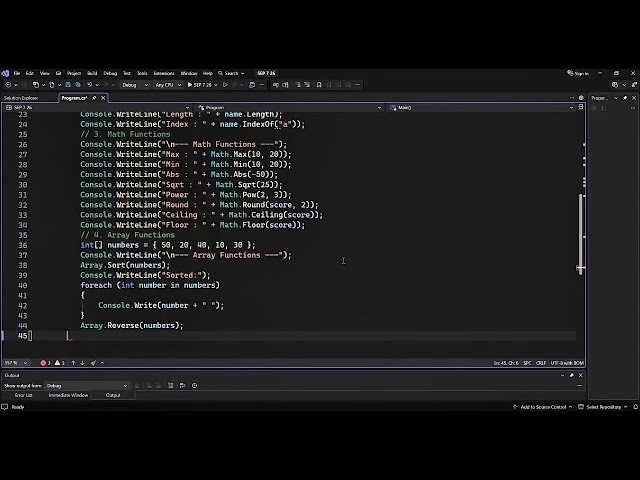640x480 pixels.
Task: Click the SPC indentation indicator
Action: click(527, 363)
